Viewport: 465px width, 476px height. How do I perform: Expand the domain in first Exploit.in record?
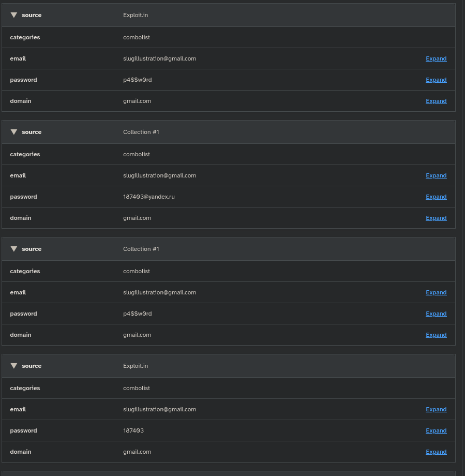coord(436,101)
